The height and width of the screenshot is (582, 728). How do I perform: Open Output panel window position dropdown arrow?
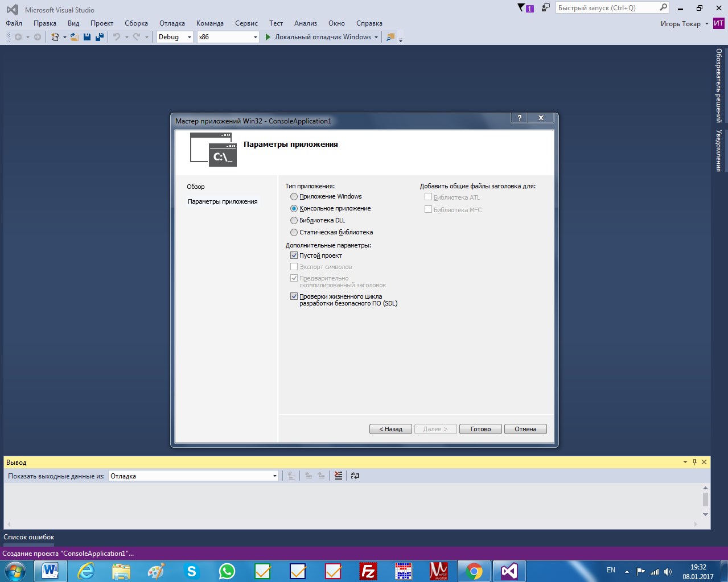685,462
